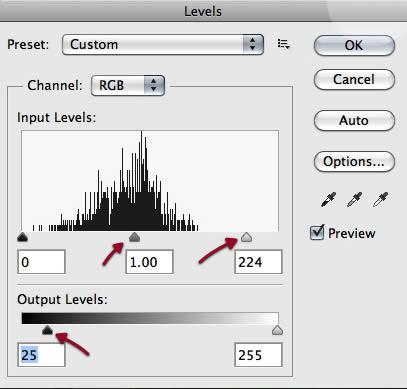Open the Channel dropdown showing RGB

[128, 85]
